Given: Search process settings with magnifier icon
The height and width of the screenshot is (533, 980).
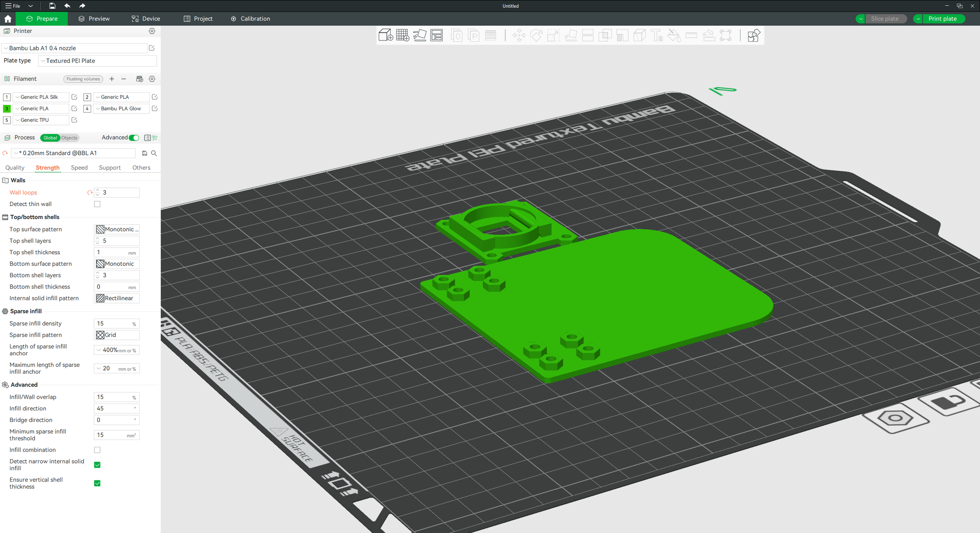Looking at the screenshot, I should 154,153.
